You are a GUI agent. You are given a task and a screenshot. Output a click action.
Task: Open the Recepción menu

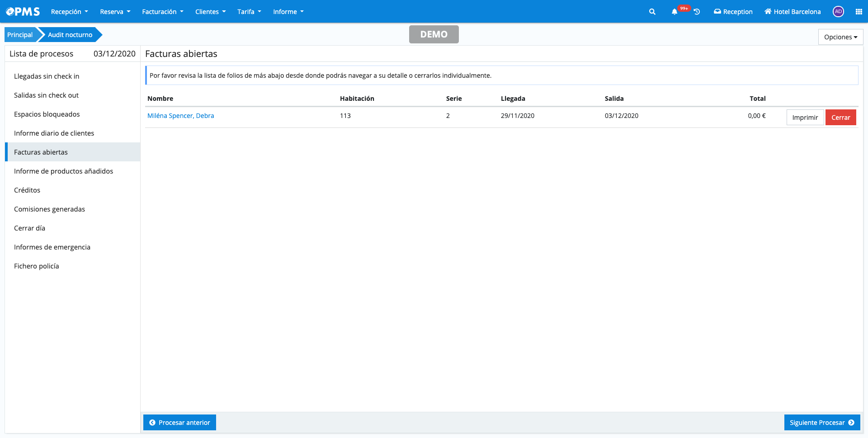pyautogui.click(x=69, y=12)
